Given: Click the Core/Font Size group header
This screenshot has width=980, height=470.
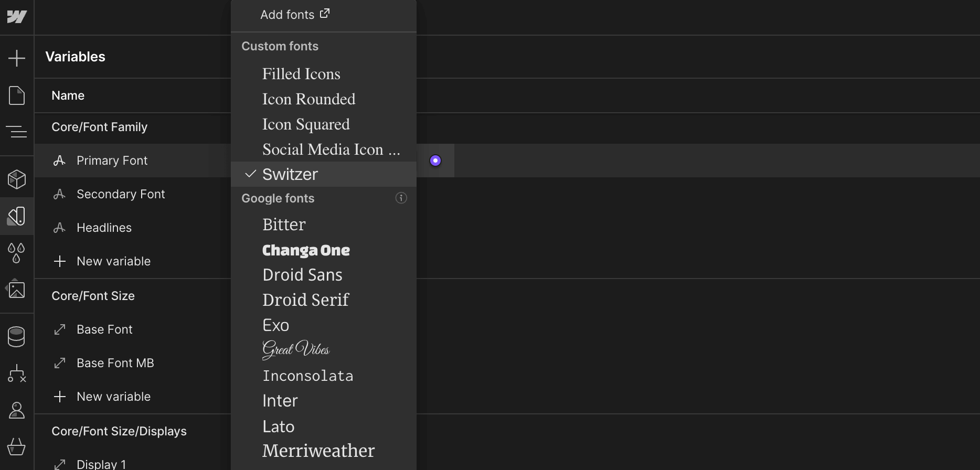Looking at the screenshot, I should [x=93, y=296].
